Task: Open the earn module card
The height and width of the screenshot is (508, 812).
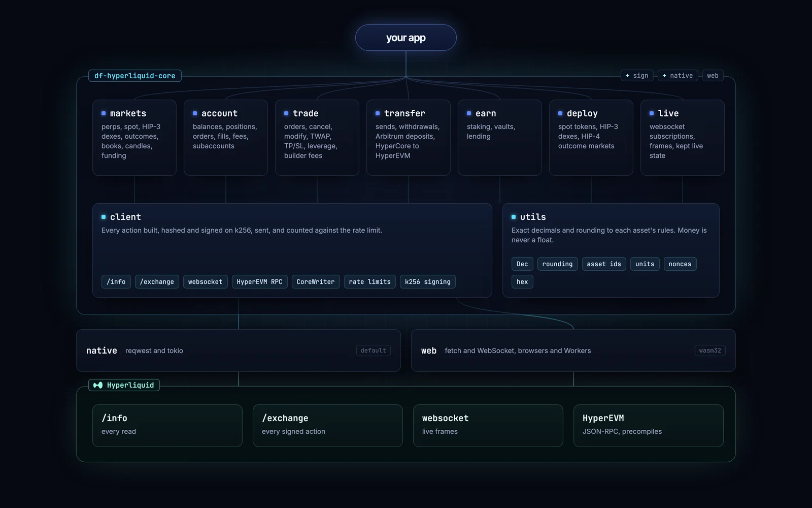Action: (500, 138)
